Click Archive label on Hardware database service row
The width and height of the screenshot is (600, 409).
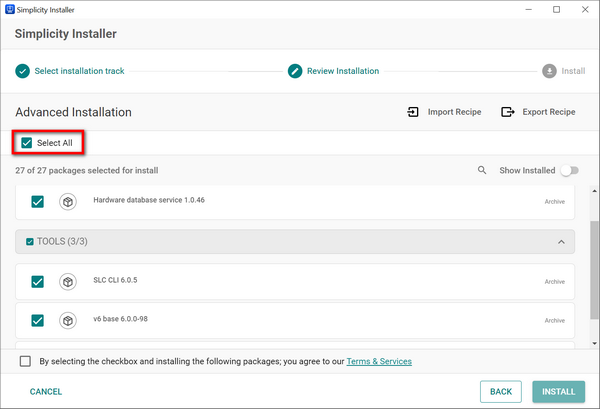click(x=554, y=202)
